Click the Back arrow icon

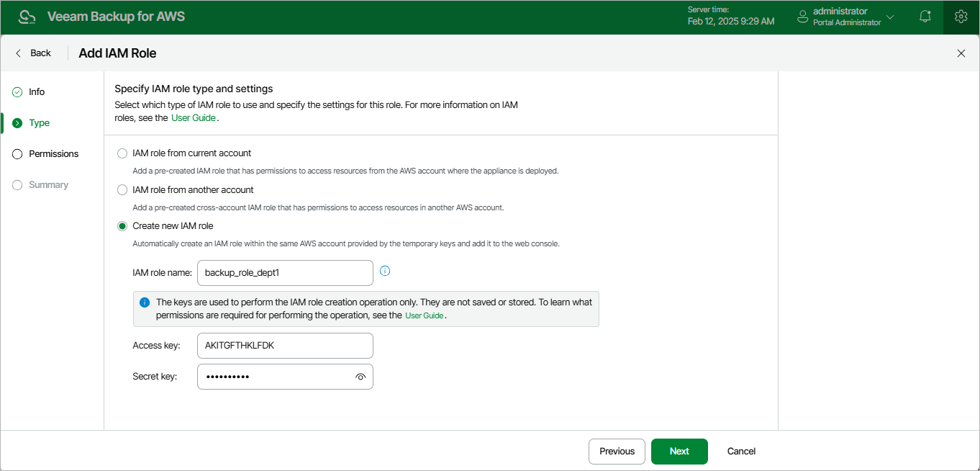19,53
